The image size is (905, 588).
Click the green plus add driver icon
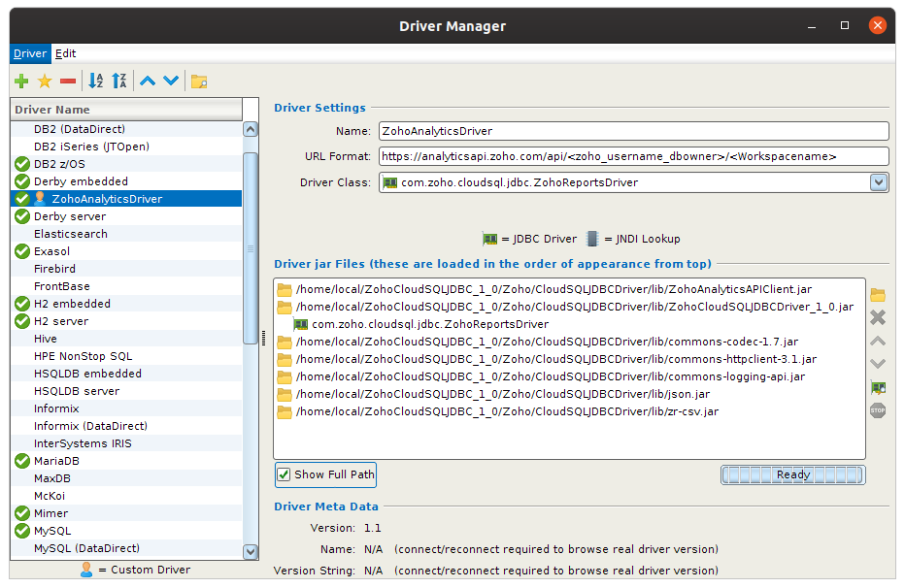21,82
